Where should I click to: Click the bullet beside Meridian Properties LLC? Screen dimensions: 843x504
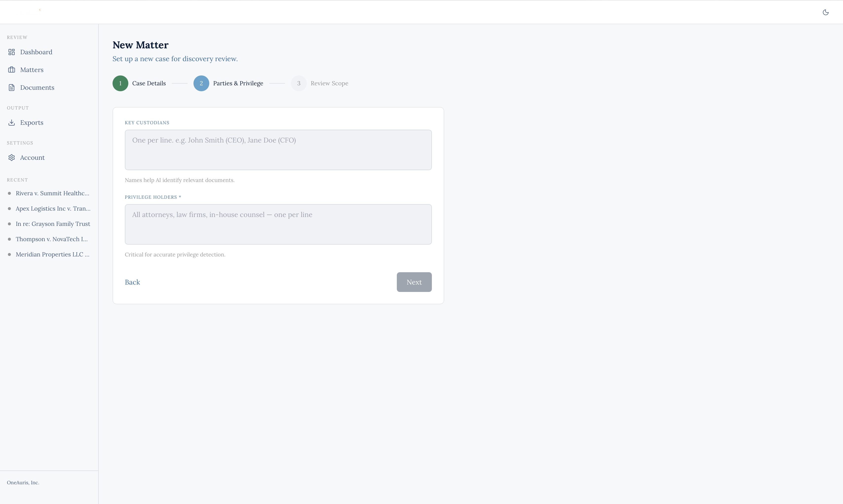pyautogui.click(x=9, y=254)
